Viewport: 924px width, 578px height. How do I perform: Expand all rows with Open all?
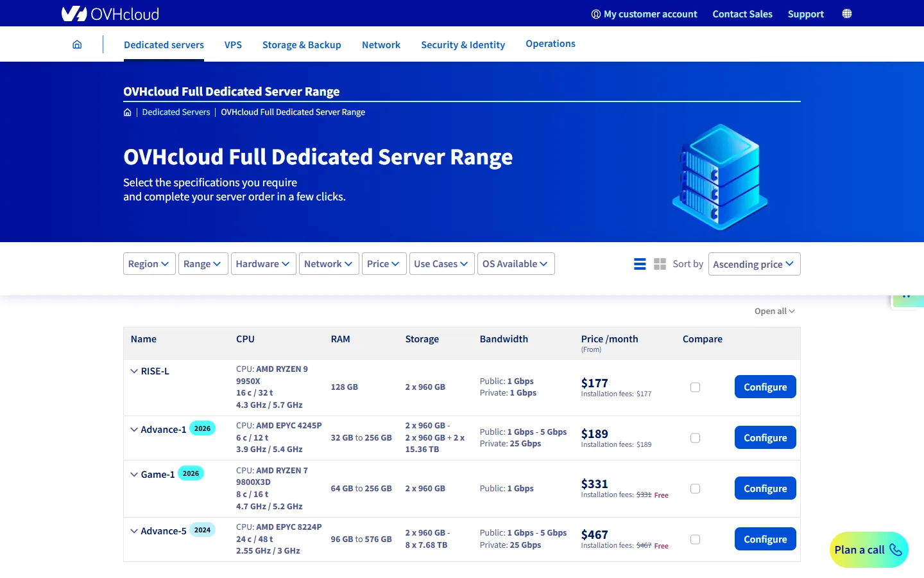(774, 311)
